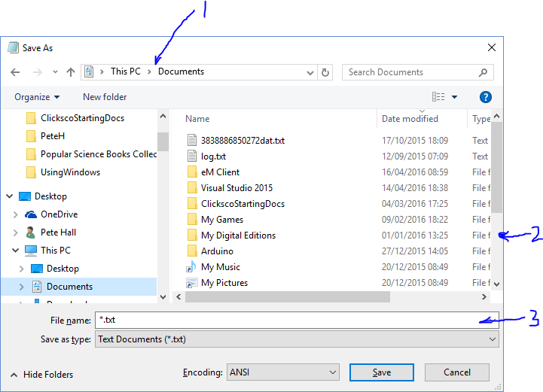Change view layout icon
Image resolution: width=543 pixels, height=392 pixels.
[x=439, y=97]
